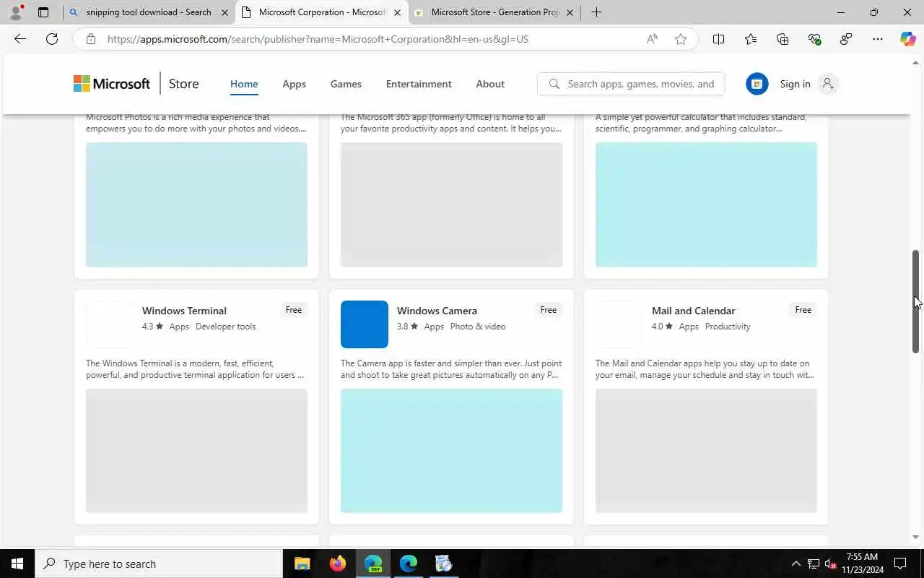
Task: Click Free badge on Mail and Calendar
Action: tap(803, 310)
